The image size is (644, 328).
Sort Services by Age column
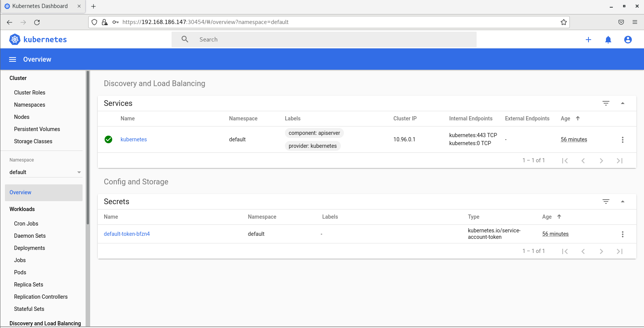(x=566, y=118)
